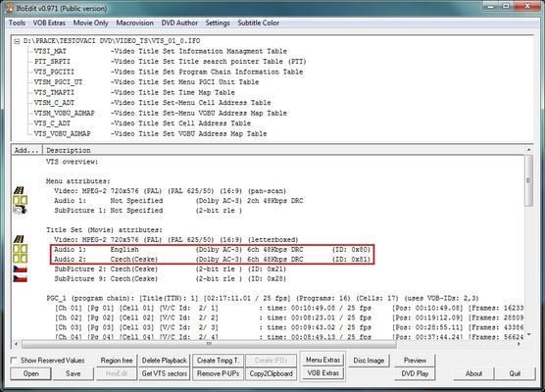Viewport: 545px width, 392px height.
Task: Click the Quit button
Action: pos(515,373)
